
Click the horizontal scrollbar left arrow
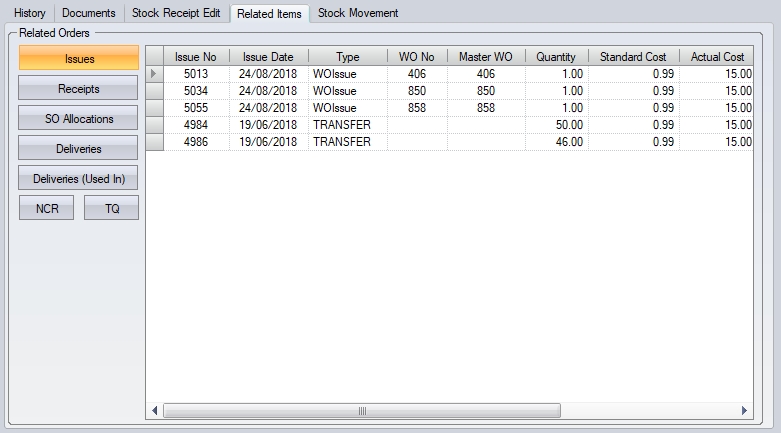coord(154,411)
